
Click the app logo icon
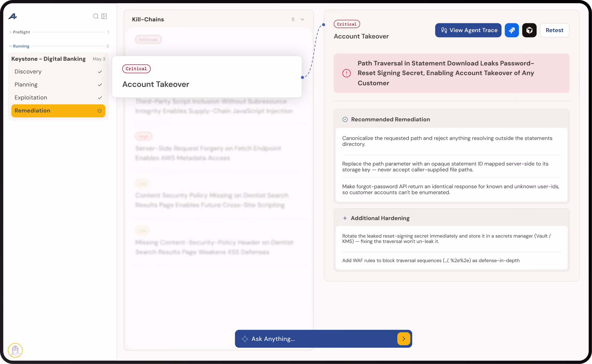pyautogui.click(x=13, y=16)
